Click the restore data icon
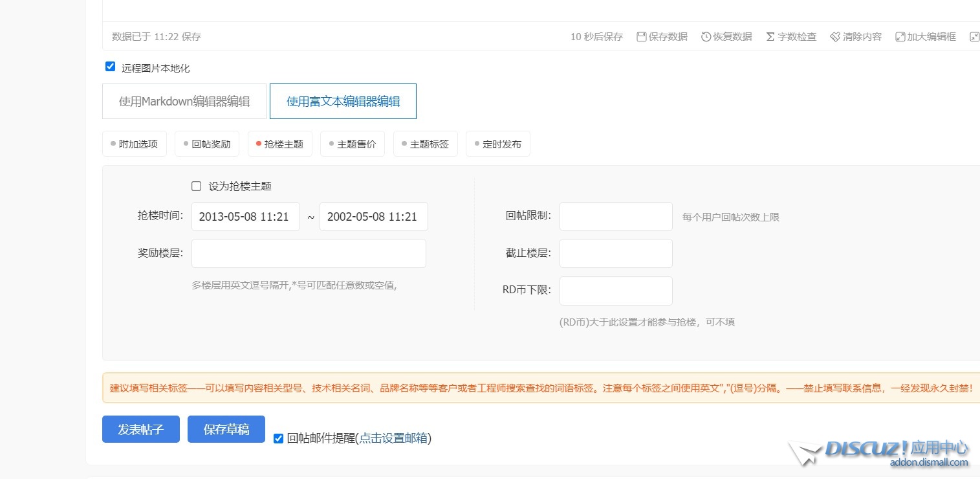980x479 pixels. [706, 37]
